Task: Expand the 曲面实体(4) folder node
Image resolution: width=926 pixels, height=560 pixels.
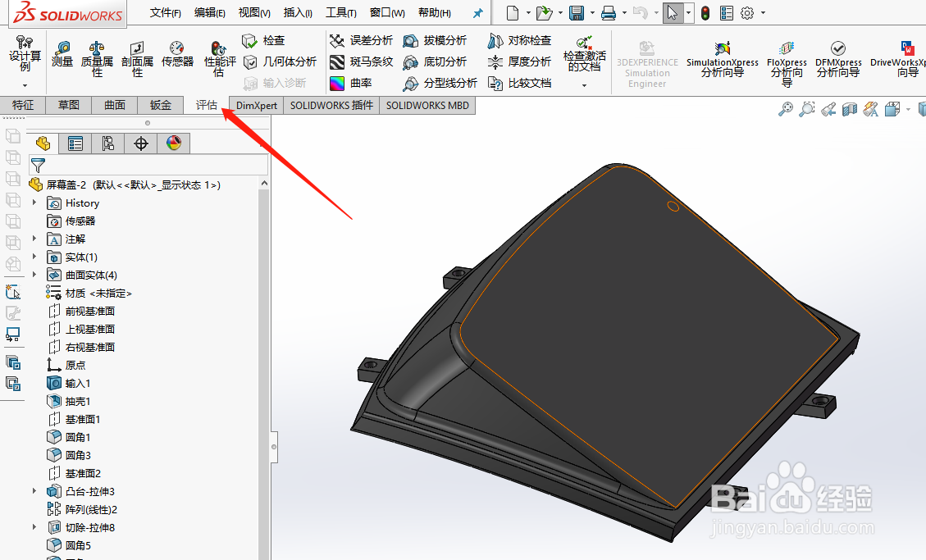Action: 34,275
